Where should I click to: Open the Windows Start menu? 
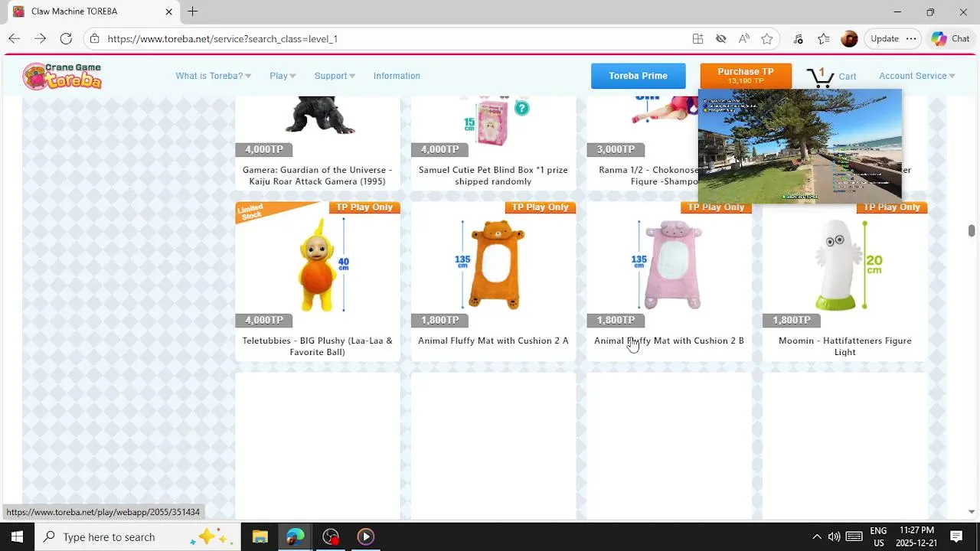17,536
